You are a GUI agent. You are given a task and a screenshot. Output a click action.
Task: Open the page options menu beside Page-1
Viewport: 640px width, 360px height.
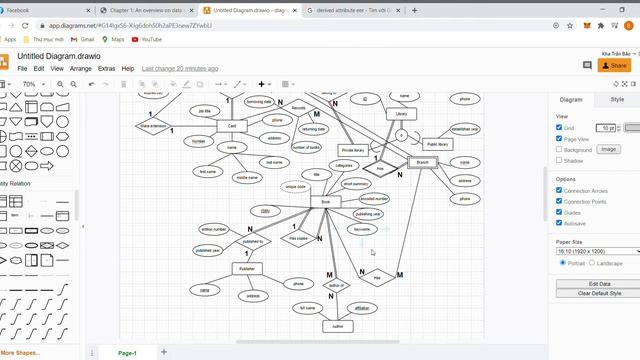[92, 353]
